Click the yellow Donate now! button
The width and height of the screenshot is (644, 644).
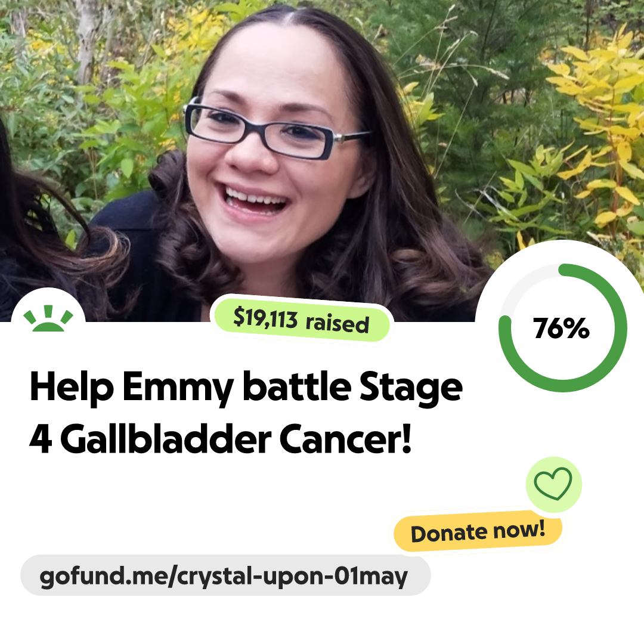478,531
